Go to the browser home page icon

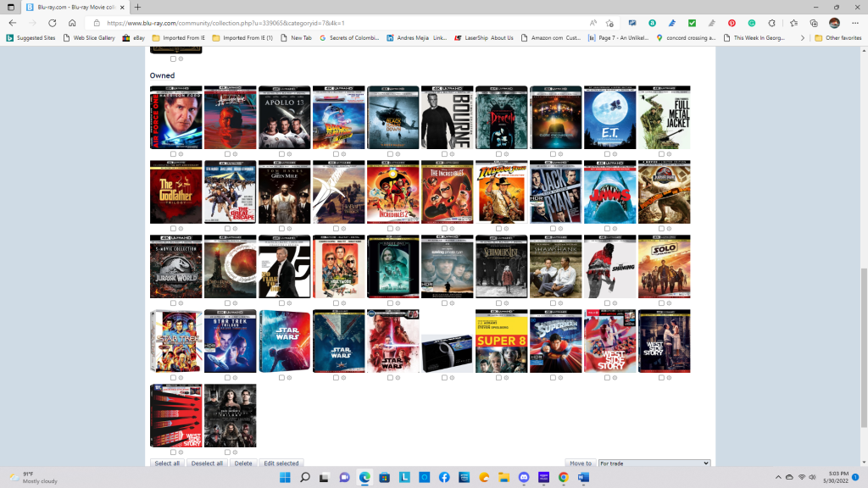(72, 23)
